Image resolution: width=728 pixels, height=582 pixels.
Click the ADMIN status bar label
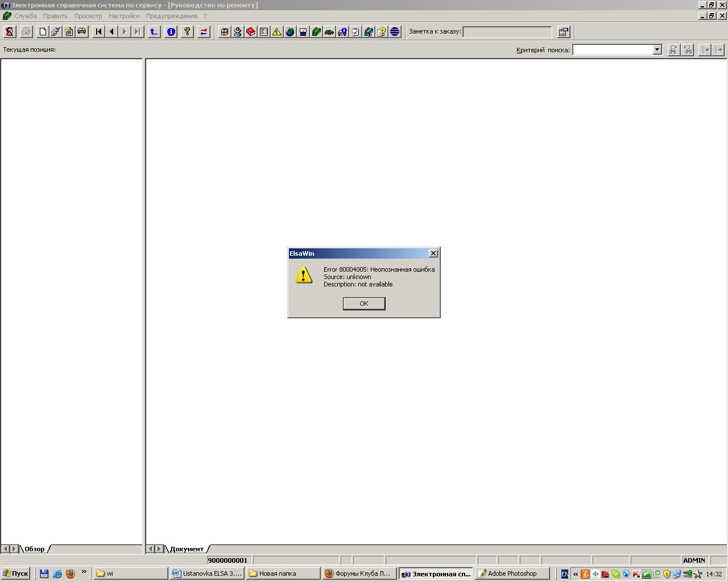pyautogui.click(x=694, y=560)
